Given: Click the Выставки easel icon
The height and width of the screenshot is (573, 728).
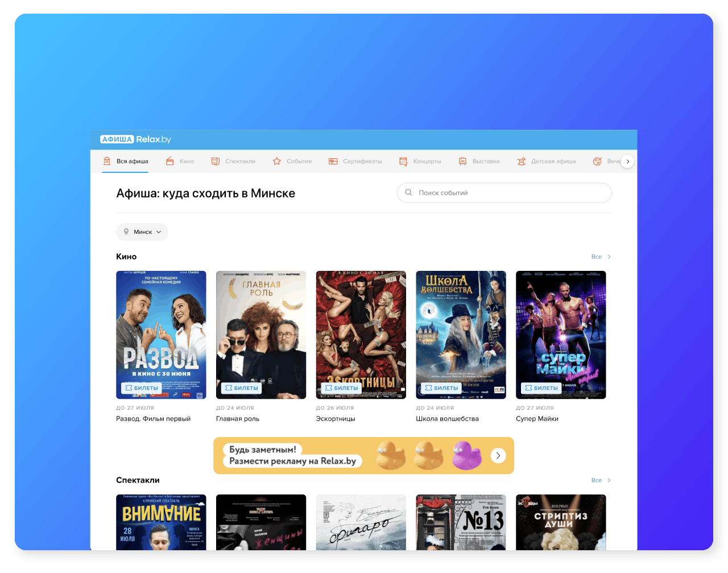Looking at the screenshot, I should point(462,161).
